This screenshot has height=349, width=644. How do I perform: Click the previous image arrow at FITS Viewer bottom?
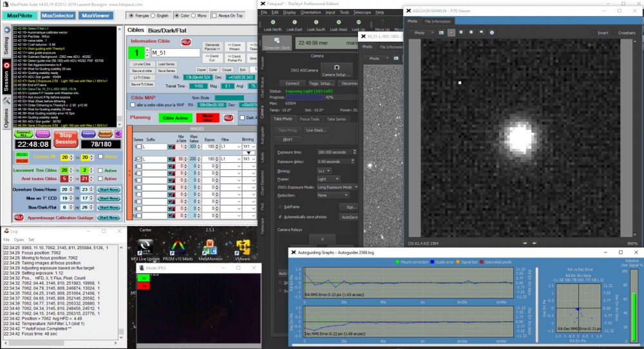pyautogui.click(x=525, y=243)
